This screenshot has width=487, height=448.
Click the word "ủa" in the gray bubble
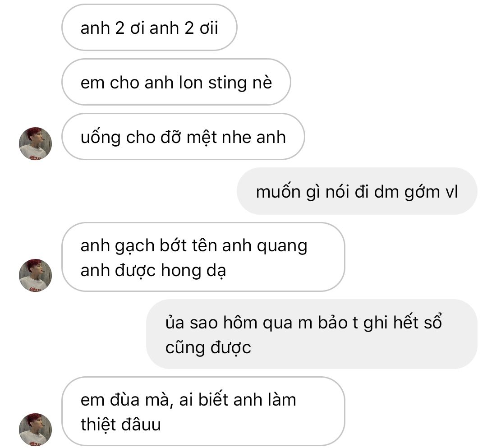click(175, 322)
